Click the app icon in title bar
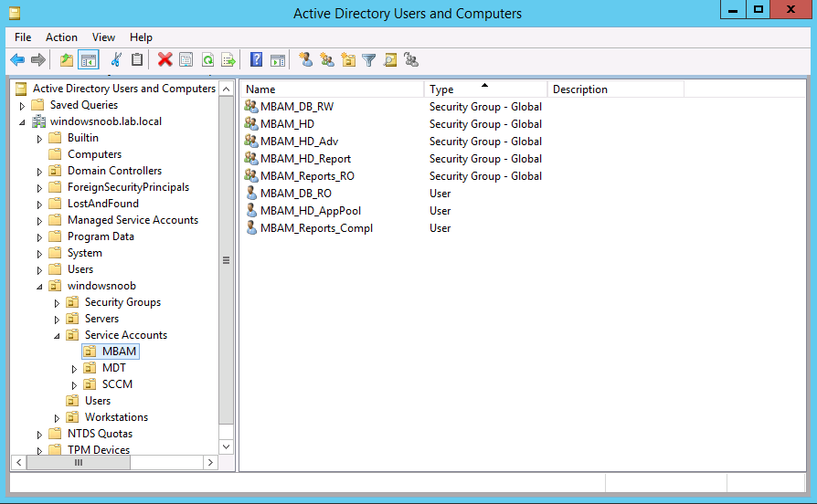The width and height of the screenshot is (817, 504). click(15, 13)
